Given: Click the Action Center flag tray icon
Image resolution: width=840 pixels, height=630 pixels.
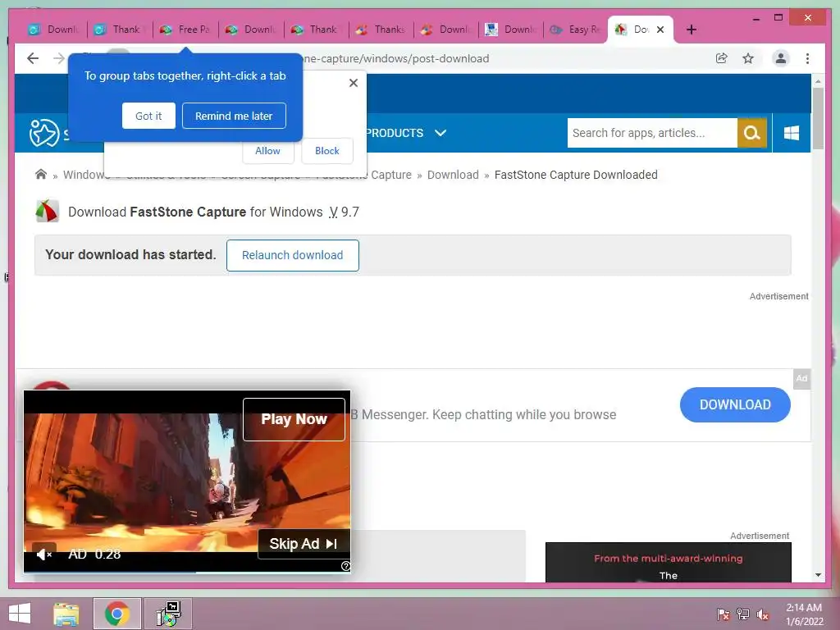Looking at the screenshot, I should coord(723,614).
